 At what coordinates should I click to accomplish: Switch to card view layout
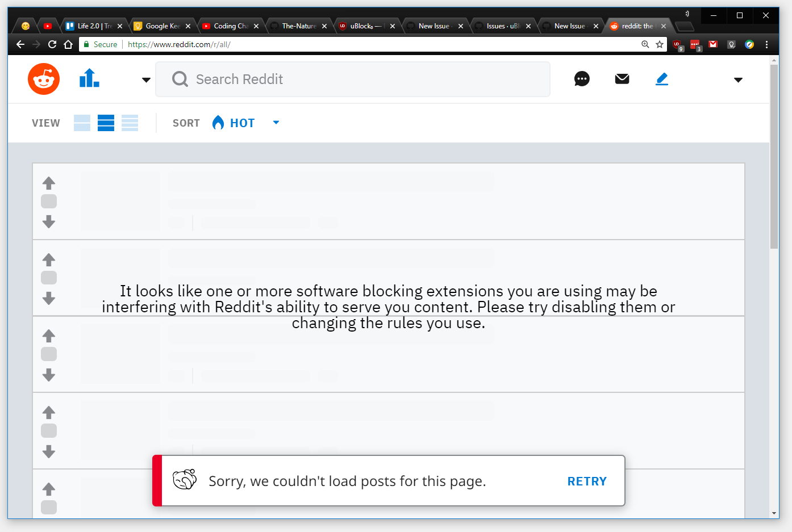82,123
